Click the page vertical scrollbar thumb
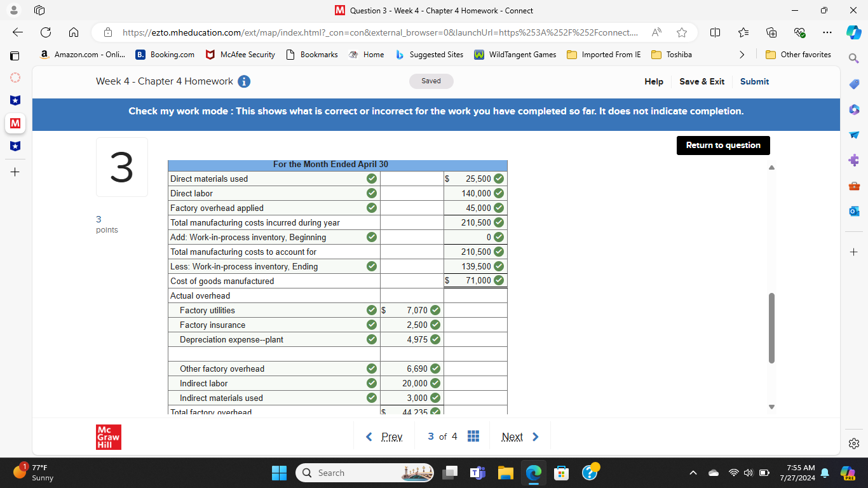 [771, 328]
